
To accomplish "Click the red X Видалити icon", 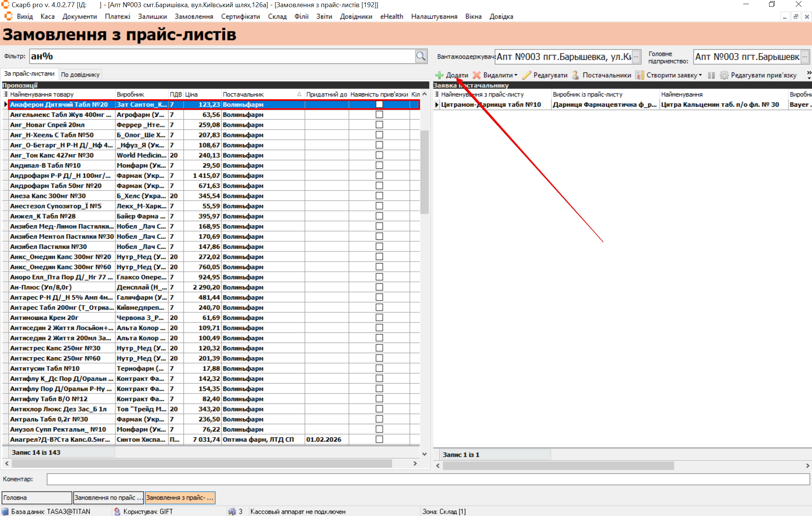I will click(x=477, y=75).
